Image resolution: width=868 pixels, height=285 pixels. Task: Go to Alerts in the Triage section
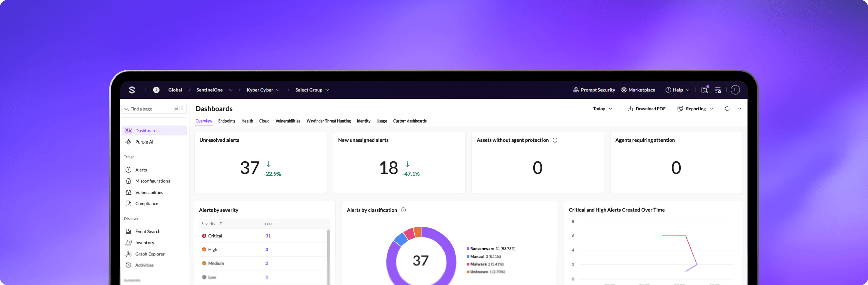[154, 170]
